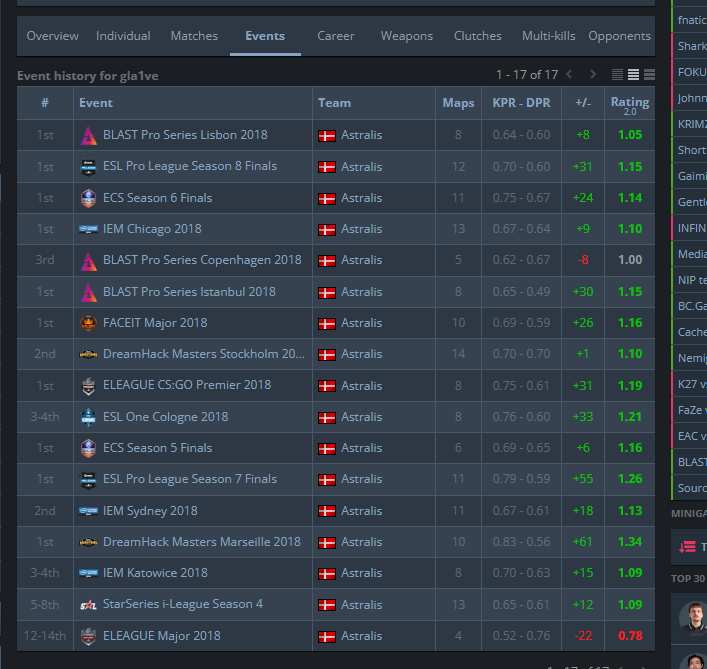Sort by the Maps column header
The width and height of the screenshot is (707, 669).
click(x=458, y=103)
